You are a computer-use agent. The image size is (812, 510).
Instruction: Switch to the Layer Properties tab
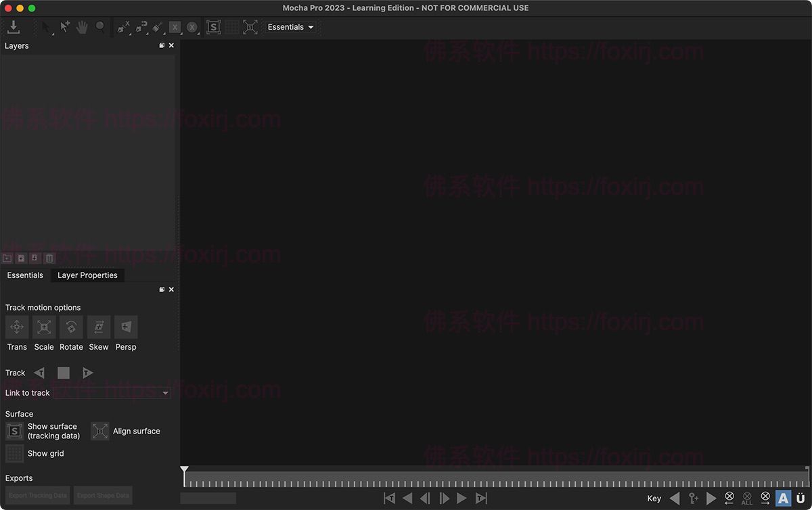click(x=87, y=275)
